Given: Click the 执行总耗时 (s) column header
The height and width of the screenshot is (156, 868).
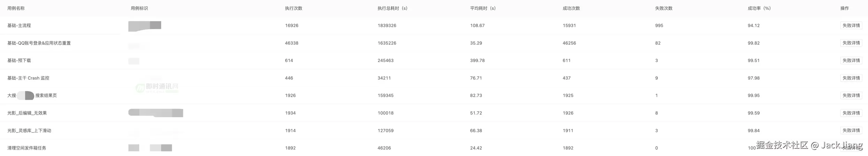Looking at the screenshot, I should click(x=393, y=8).
